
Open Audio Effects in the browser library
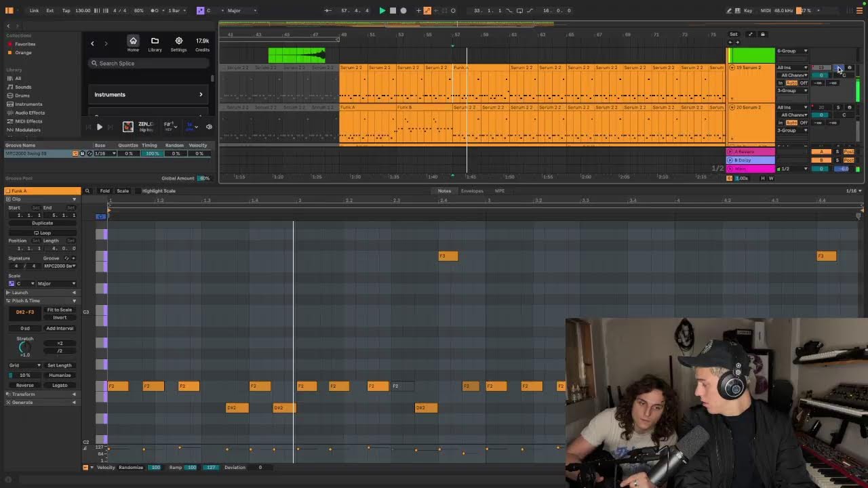tap(29, 113)
